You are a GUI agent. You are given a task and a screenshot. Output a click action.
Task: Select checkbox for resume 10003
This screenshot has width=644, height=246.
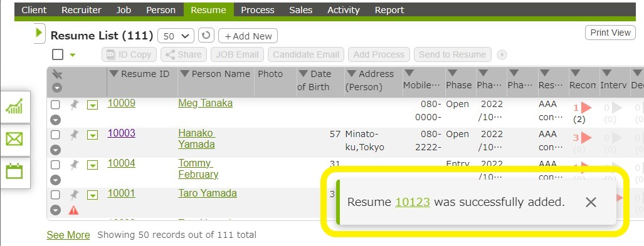click(x=55, y=135)
